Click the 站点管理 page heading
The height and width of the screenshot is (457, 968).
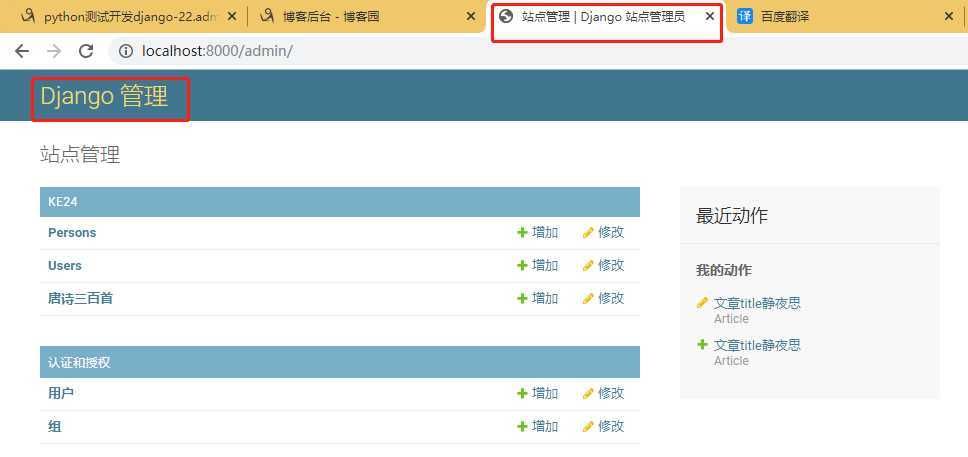tap(80, 154)
